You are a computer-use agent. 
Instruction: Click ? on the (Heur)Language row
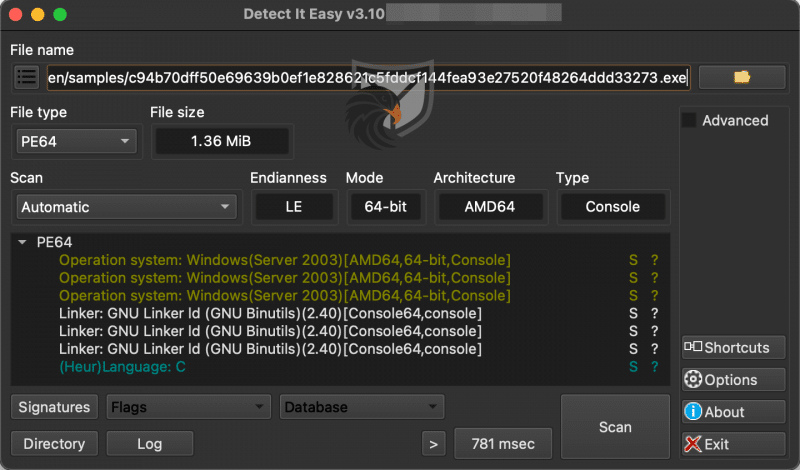click(655, 367)
